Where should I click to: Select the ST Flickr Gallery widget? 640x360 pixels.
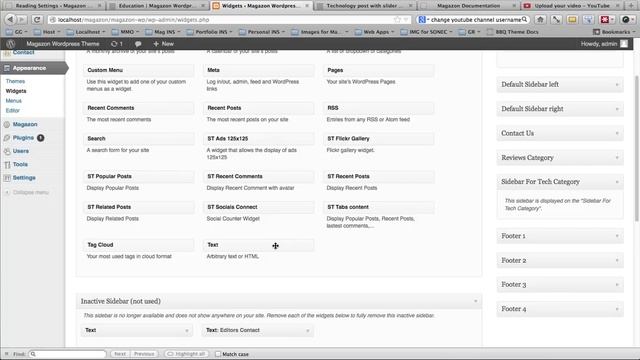pyautogui.click(x=378, y=139)
